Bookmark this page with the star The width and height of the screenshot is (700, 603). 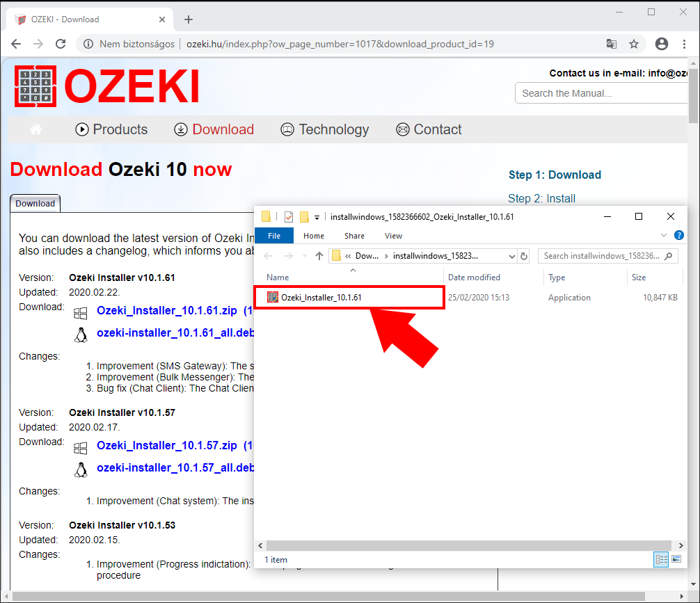pos(634,44)
